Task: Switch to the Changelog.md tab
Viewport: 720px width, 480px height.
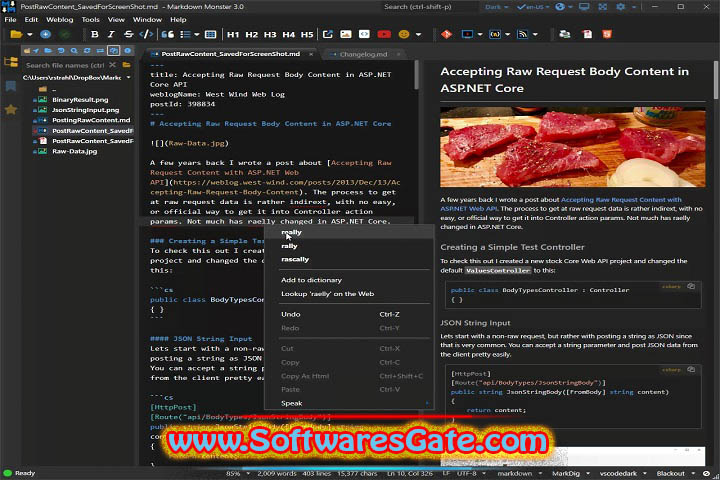Action: (363, 54)
